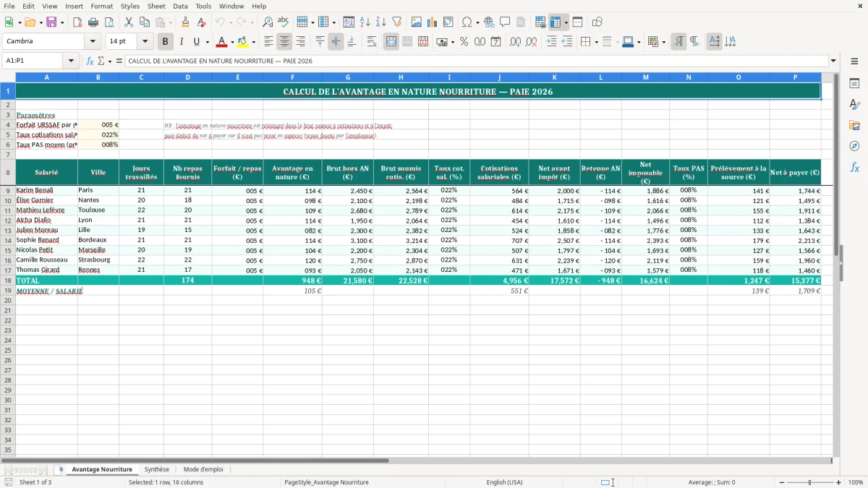Print the spreadsheet
The image size is (868, 488).
(x=93, y=22)
